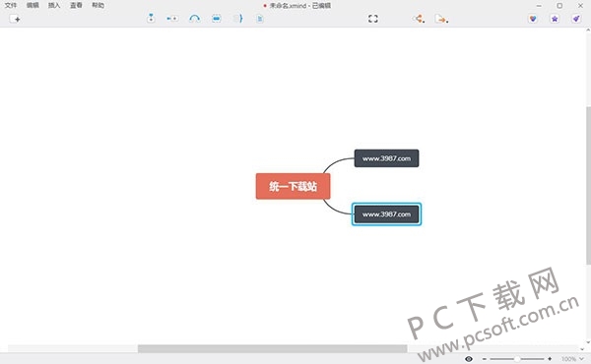The width and height of the screenshot is (591, 364).
Task: Toggle the eye visibility icon in status bar
Action: pyautogui.click(x=469, y=359)
